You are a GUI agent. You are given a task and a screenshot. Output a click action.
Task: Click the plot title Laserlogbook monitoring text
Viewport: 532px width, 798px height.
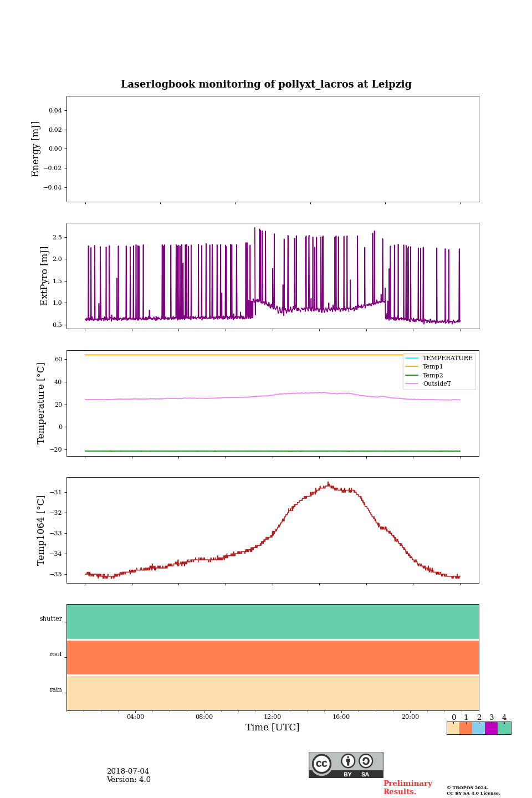(266, 84)
